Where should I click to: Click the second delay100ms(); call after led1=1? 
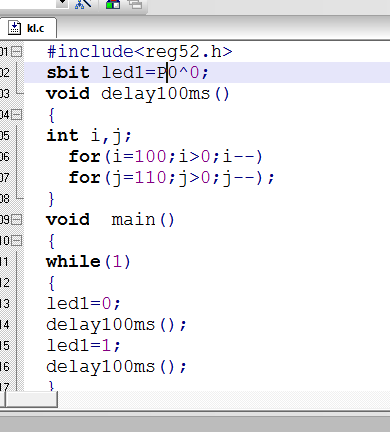pos(116,367)
